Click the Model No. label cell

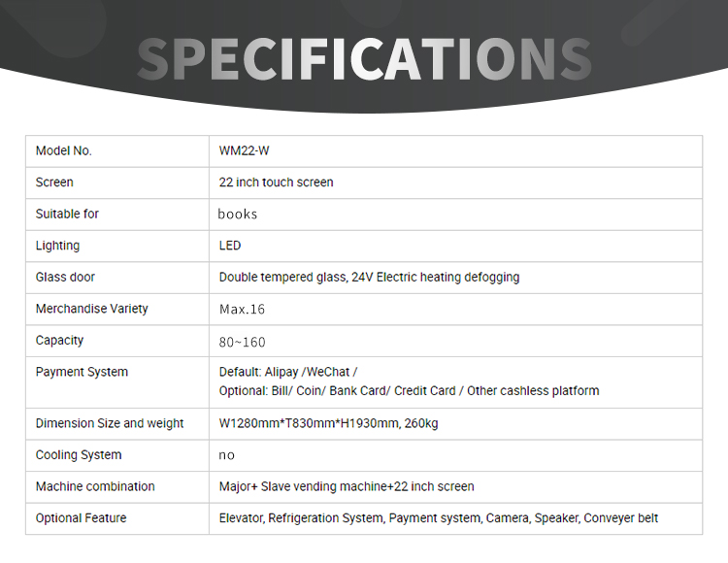tap(117, 151)
